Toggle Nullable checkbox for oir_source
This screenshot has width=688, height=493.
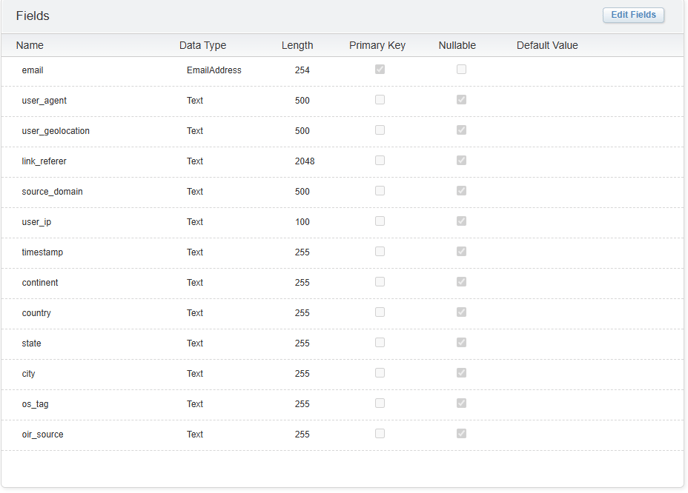click(x=461, y=434)
